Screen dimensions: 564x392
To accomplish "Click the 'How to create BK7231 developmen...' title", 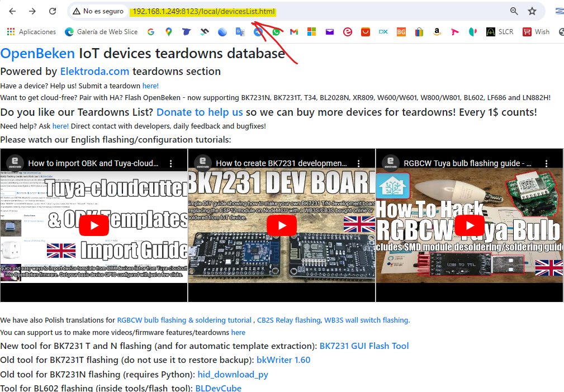I will (x=281, y=163).
